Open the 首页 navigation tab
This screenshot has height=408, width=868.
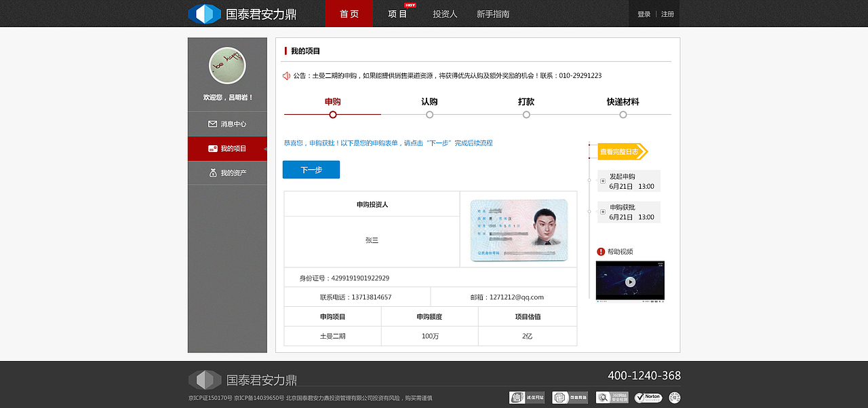click(349, 14)
